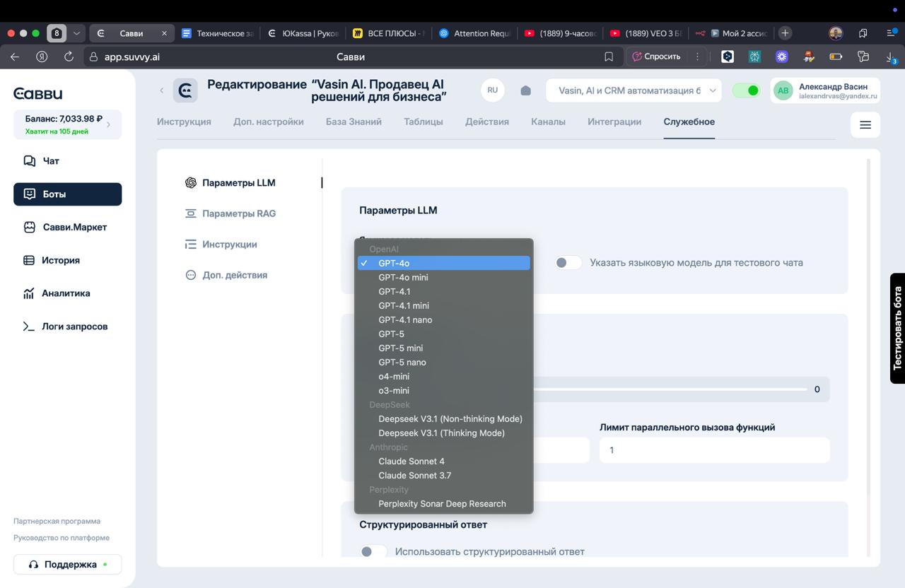The width and height of the screenshot is (905, 588).
Task: Click the Доп. действия dots icon
Action: coord(190,275)
